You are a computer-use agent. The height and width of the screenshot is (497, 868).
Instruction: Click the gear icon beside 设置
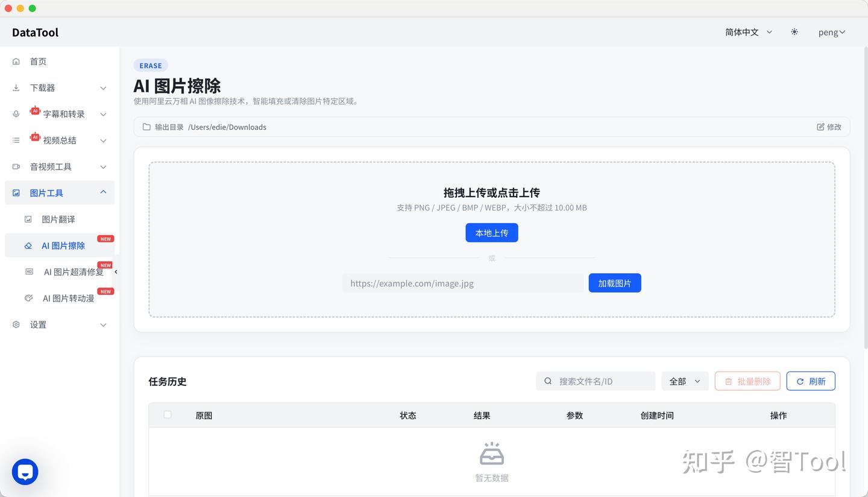[16, 324]
